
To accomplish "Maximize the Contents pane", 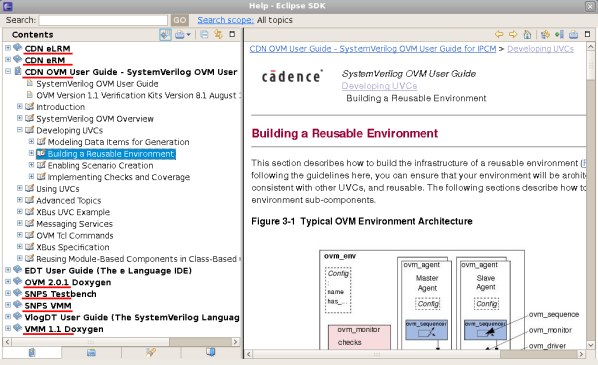I will [x=232, y=34].
